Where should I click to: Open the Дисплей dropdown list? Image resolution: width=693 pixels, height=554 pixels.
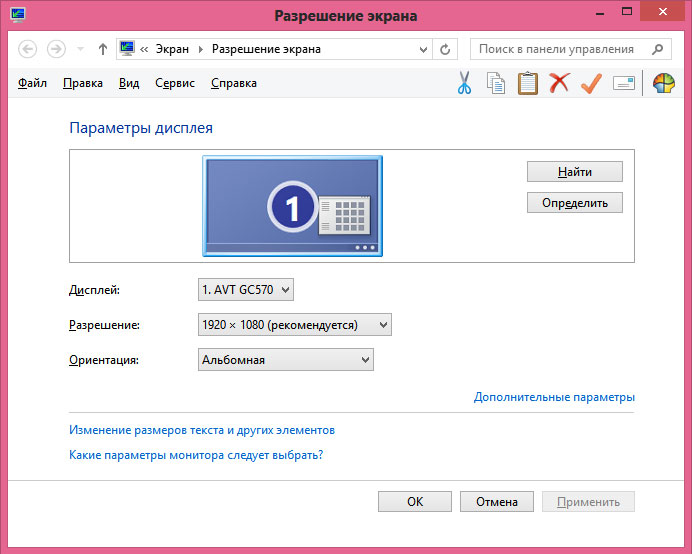pyautogui.click(x=246, y=290)
